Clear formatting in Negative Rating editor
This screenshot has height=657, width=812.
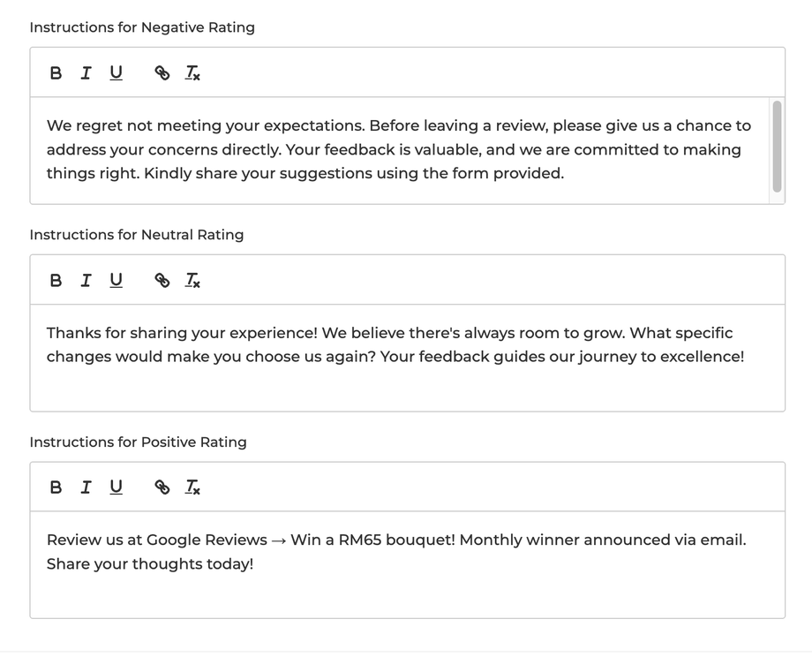(x=192, y=73)
